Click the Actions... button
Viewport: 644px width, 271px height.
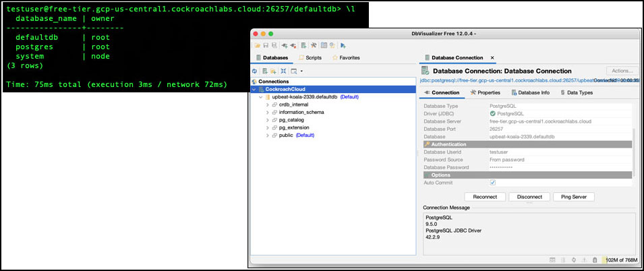coord(622,71)
